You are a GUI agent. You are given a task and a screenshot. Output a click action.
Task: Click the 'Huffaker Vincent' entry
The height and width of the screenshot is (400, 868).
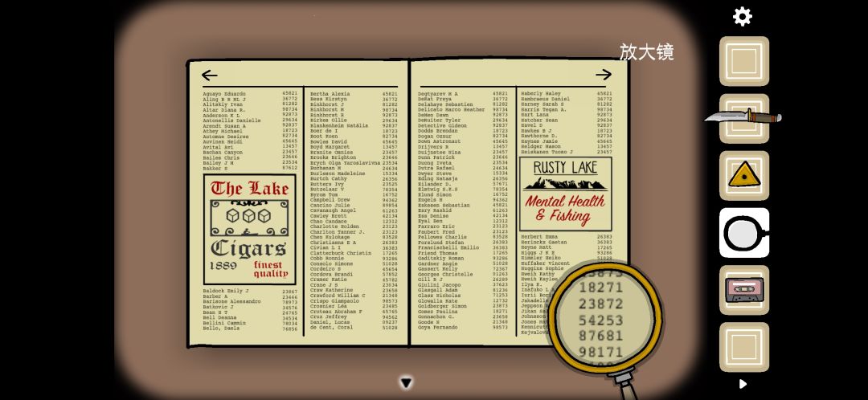point(545,263)
